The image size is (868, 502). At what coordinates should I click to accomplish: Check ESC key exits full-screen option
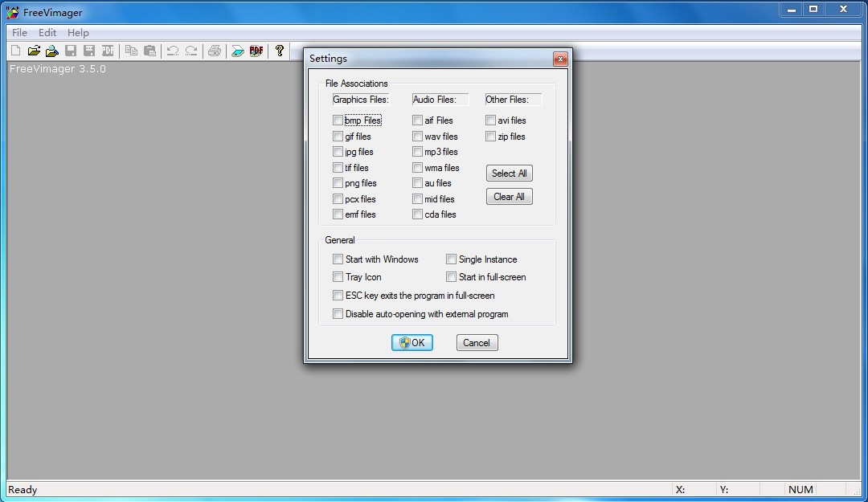click(338, 296)
